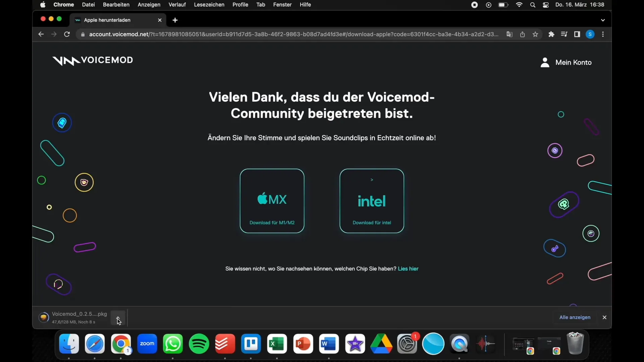
Task: Click the Voicemod logo in header
Action: point(93,62)
